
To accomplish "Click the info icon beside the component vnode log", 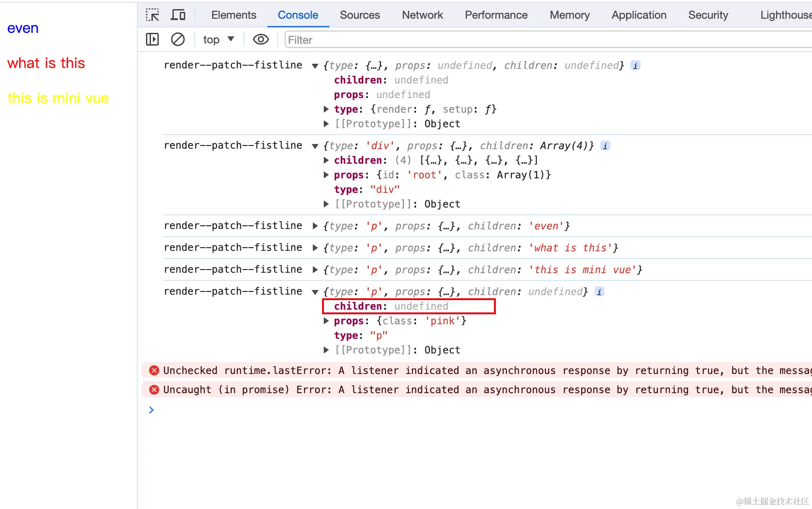I will [x=635, y=65].
